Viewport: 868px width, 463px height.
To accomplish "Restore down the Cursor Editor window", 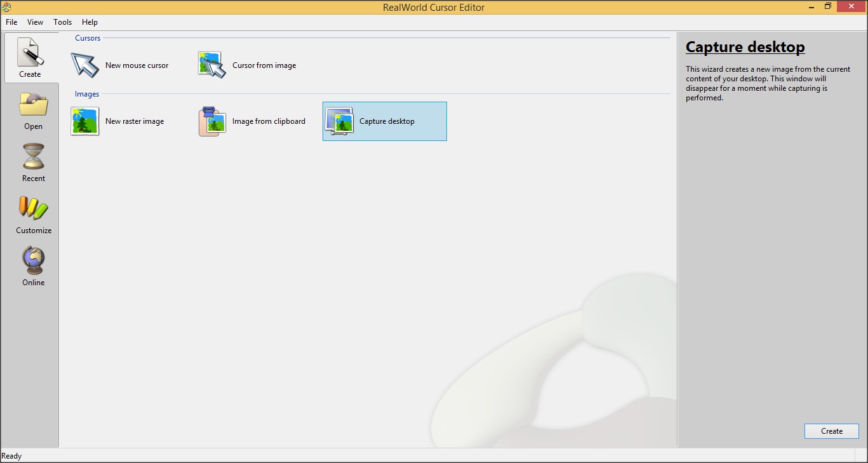I will click(828, 6).
